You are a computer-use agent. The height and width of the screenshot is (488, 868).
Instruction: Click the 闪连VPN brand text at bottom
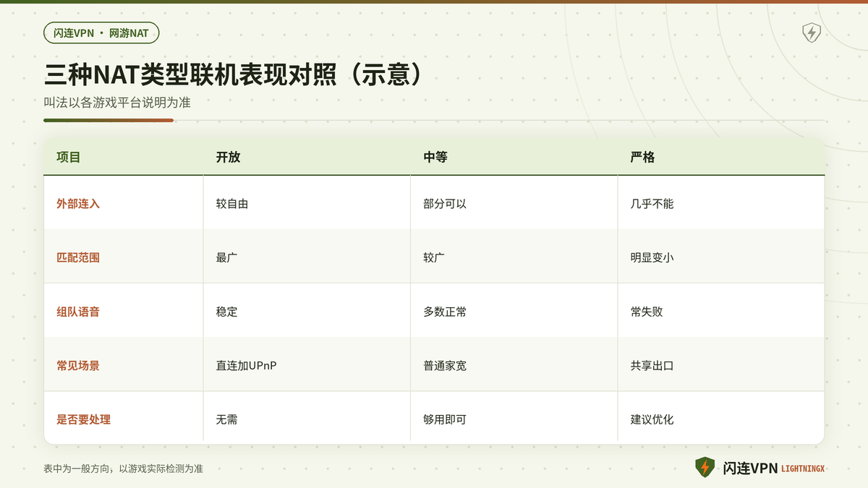click(750, 468)
